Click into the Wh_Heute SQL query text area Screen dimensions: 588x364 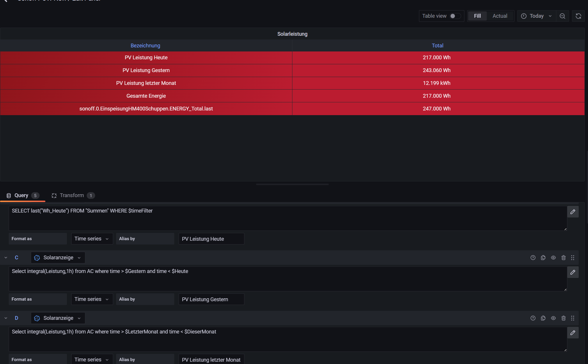(x=288, y=218)
